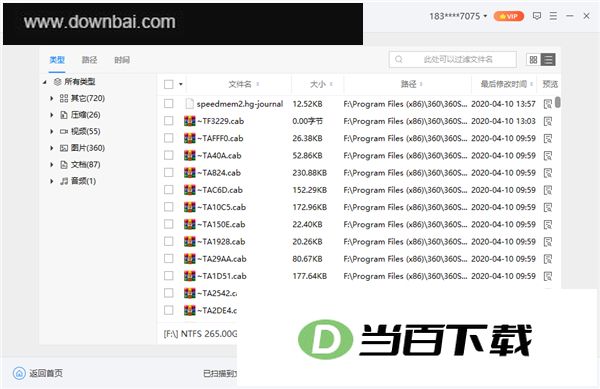The image size is (600, 389).
Task: Preview the ~TA10C5.cab file
Action: pos(548,207)
